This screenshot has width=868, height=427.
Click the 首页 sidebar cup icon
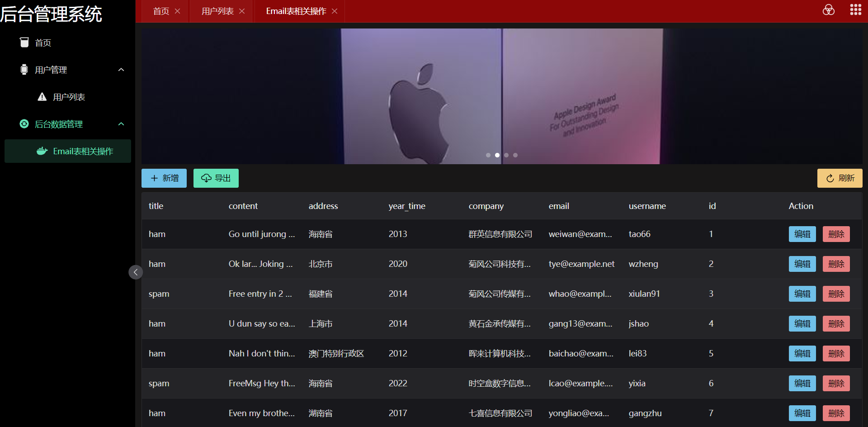[x=24, y=43]
